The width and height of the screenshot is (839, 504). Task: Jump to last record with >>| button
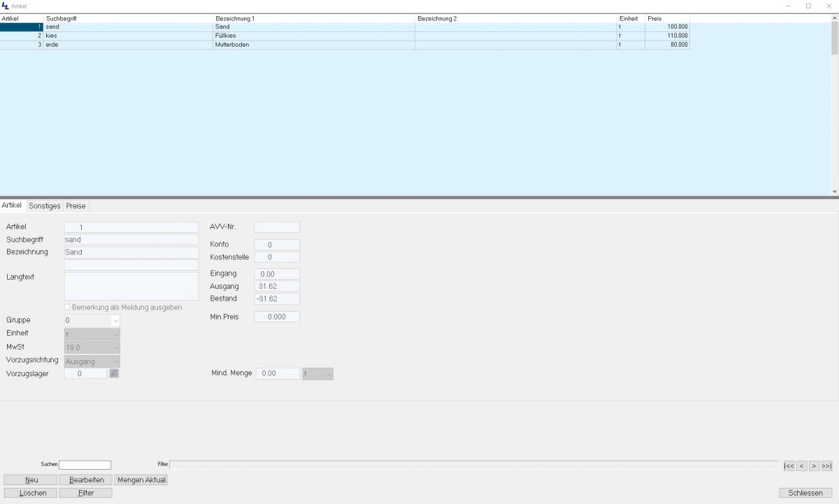click(x=826, y=466)
